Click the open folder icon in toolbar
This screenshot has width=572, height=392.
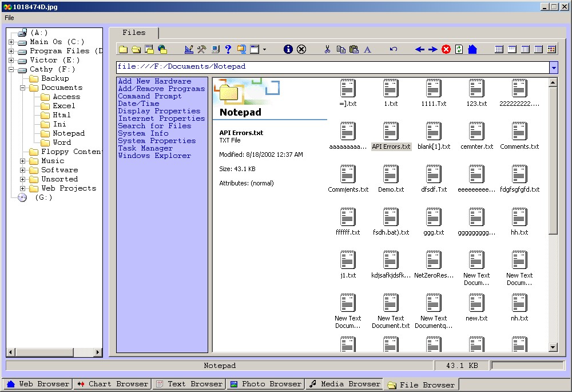pos(137,49)
